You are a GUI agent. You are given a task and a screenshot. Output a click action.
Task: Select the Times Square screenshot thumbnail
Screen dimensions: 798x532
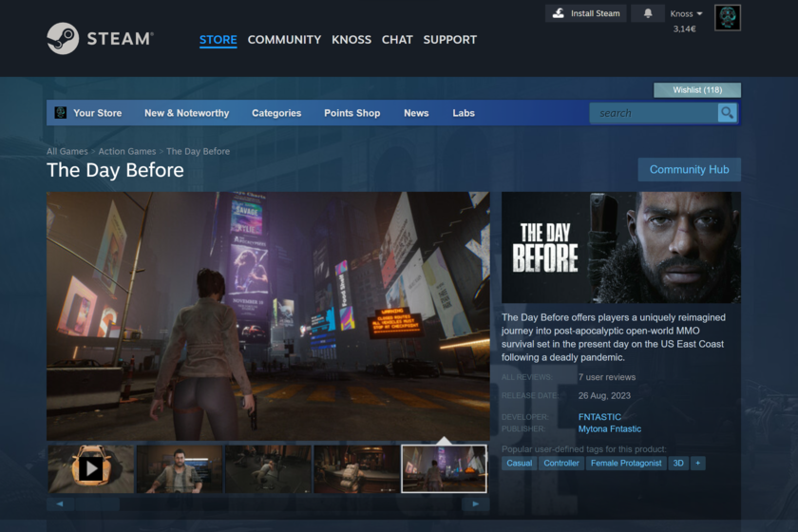445,468
